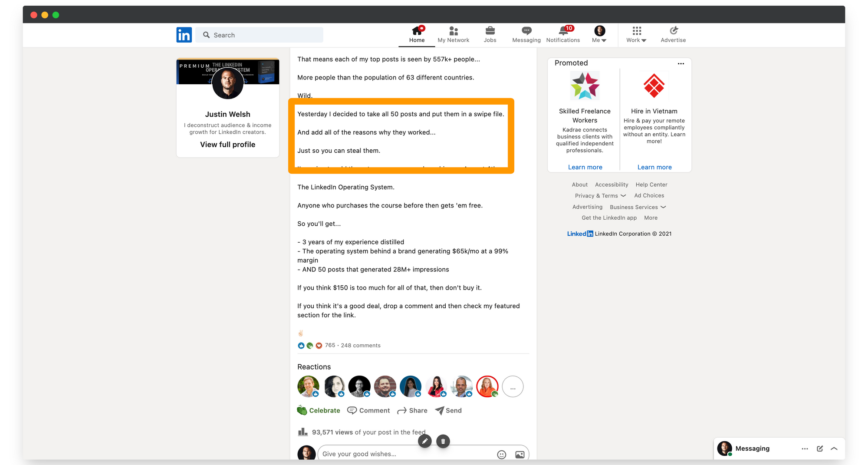Open the first reactor's avatar
Viewport: 868px width, 465px height.
(x=308, y=387)
